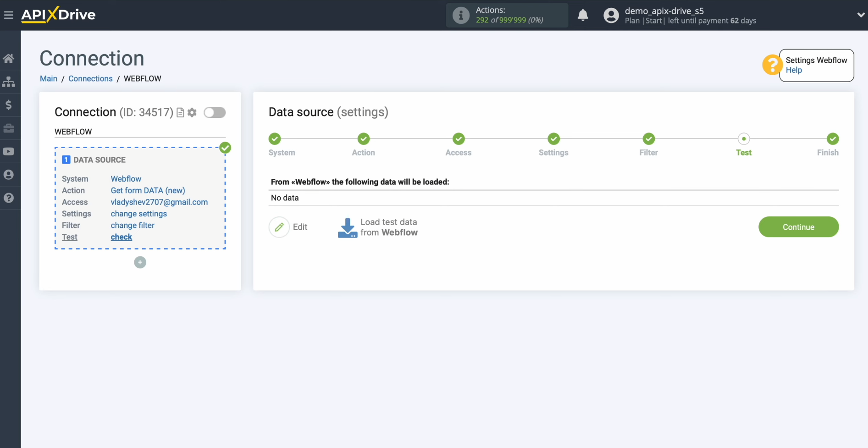Image resolution: width=868 pixels, height=448 pixels.
Task: Expand the account dropdown chevron at top right
Action: [x=861, y=15]
